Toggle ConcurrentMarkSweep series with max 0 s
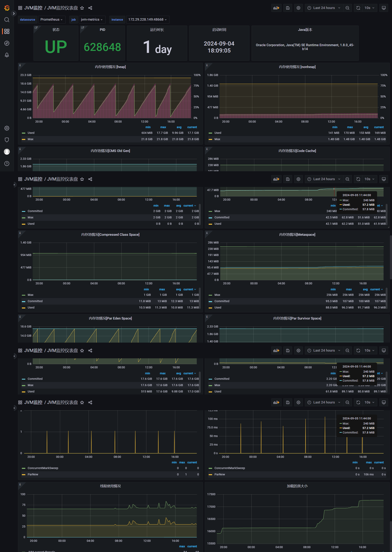The width and height of the screenshot is (392, 552). pos(229,468)
